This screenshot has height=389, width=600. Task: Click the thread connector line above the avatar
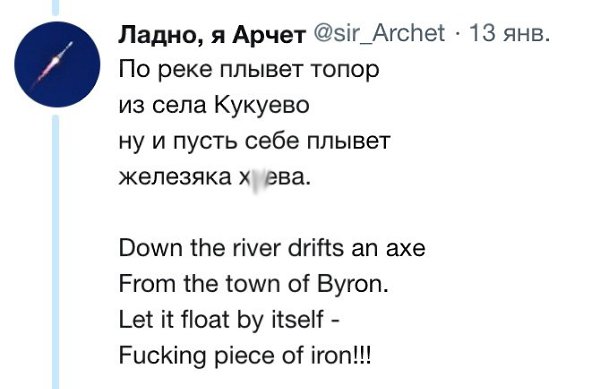[x=56, y=7]
